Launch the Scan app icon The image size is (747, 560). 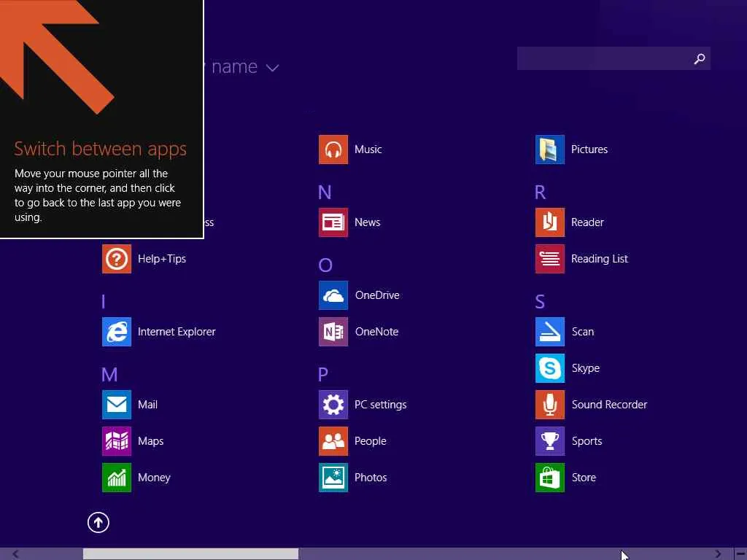point(550,332)
